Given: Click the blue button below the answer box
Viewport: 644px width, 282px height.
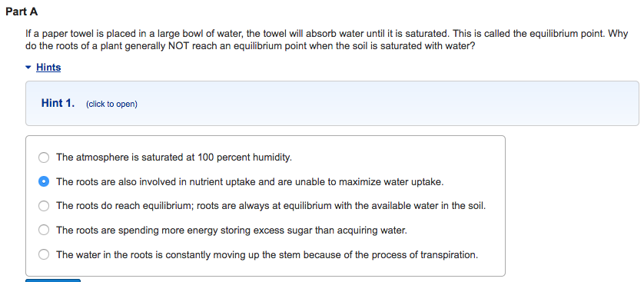Looking at the screenshot, I should [x=53, y=280].
